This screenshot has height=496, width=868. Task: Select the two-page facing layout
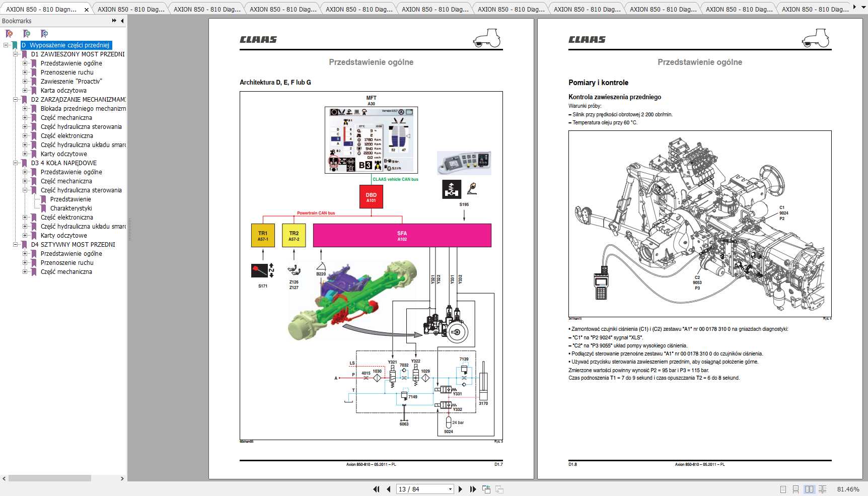pyautogui.click(x=809, y=489)
